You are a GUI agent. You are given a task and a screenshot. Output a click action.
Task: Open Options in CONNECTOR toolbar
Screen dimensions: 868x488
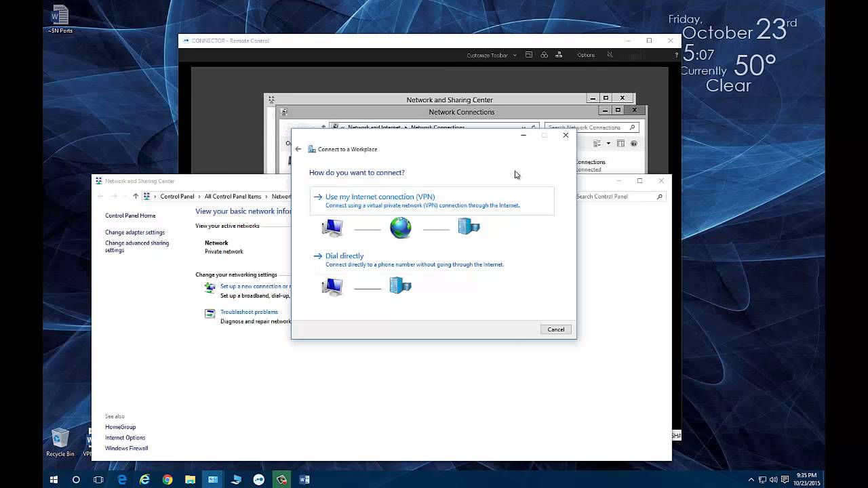tap(586, 56)
